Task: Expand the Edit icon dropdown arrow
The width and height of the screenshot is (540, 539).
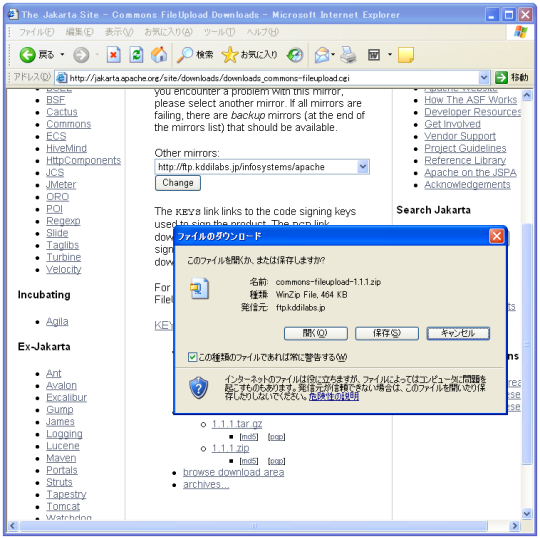Action: [390, 55]
